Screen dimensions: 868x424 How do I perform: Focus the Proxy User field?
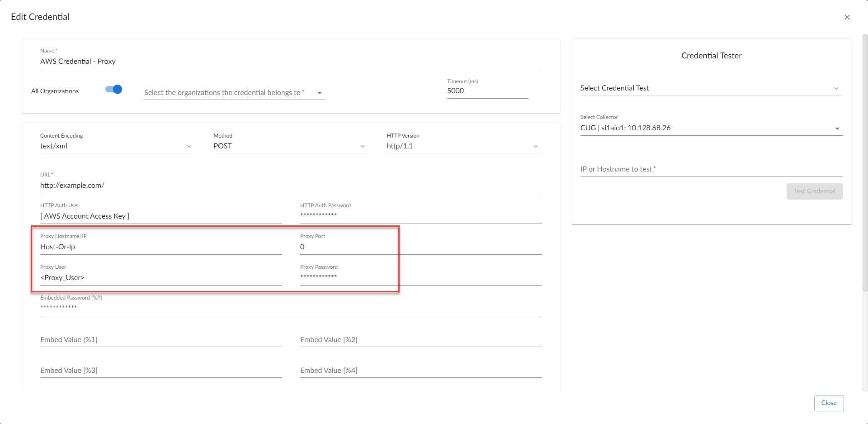click(x=160, y=278)
